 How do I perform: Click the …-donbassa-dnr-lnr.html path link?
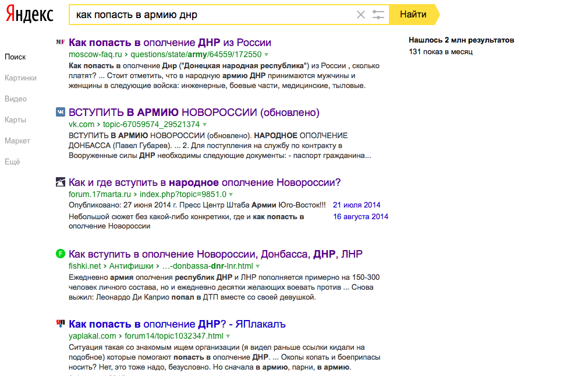point(207,266)
